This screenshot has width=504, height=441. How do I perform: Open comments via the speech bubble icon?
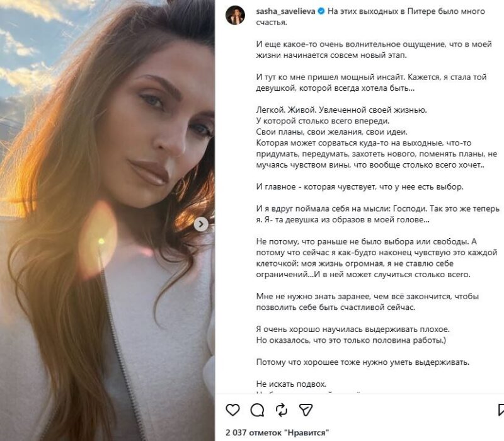tap(257, 410)
